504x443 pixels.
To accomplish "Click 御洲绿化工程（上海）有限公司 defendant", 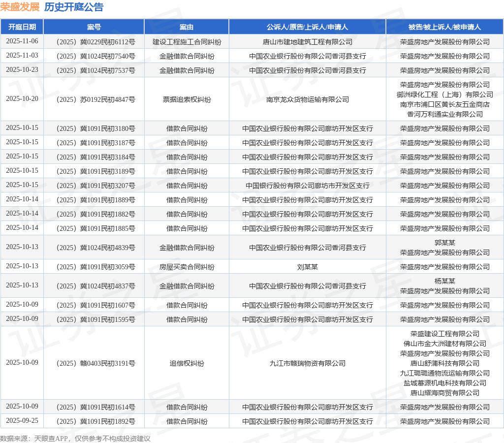I will pos(444,95).
